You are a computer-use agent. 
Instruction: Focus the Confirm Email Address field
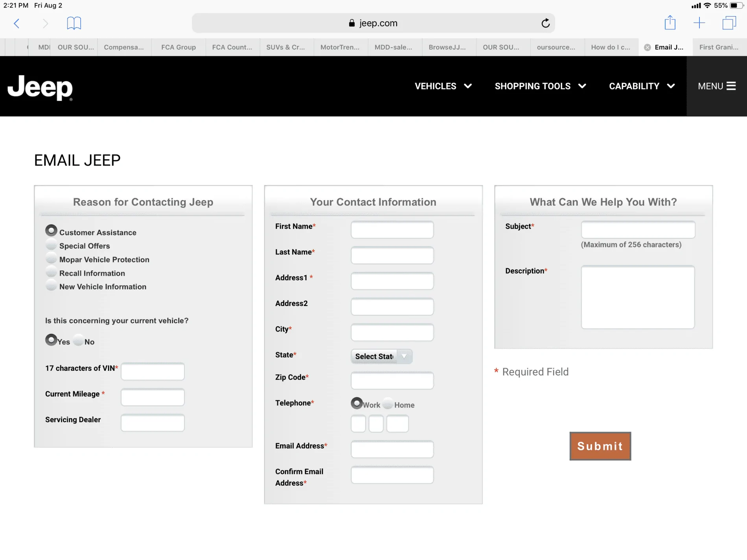coord(392,475)
